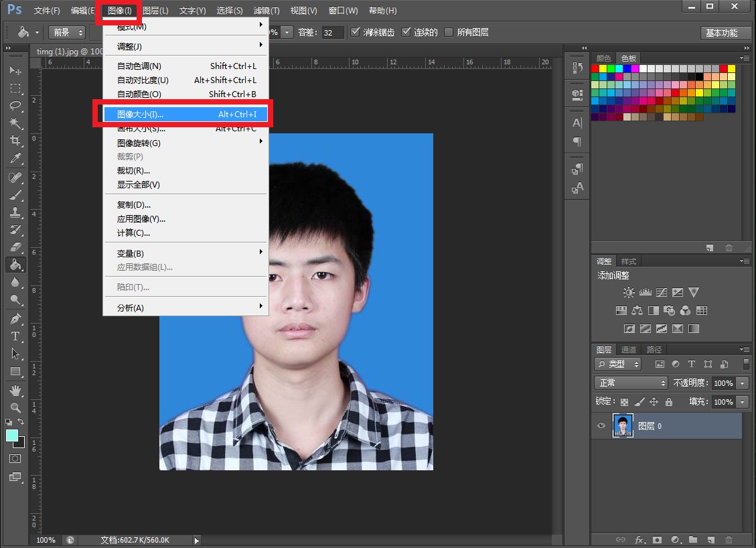Select the Hand tool

(15, 390)
